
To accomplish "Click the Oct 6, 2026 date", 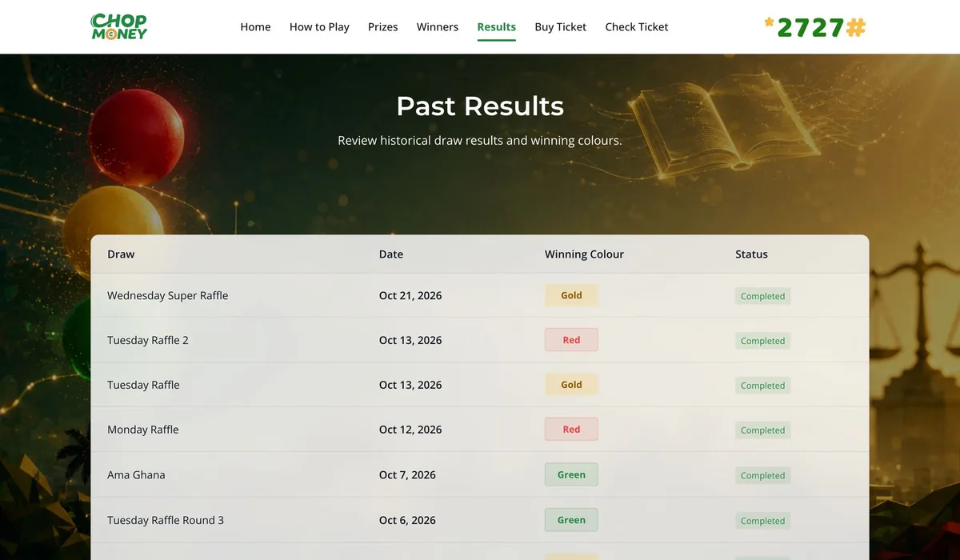I will point(407,520).
